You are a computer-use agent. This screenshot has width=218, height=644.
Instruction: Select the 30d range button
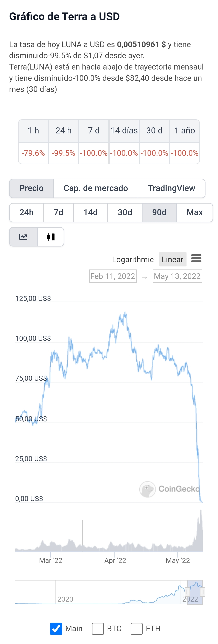tap(125, 212)
